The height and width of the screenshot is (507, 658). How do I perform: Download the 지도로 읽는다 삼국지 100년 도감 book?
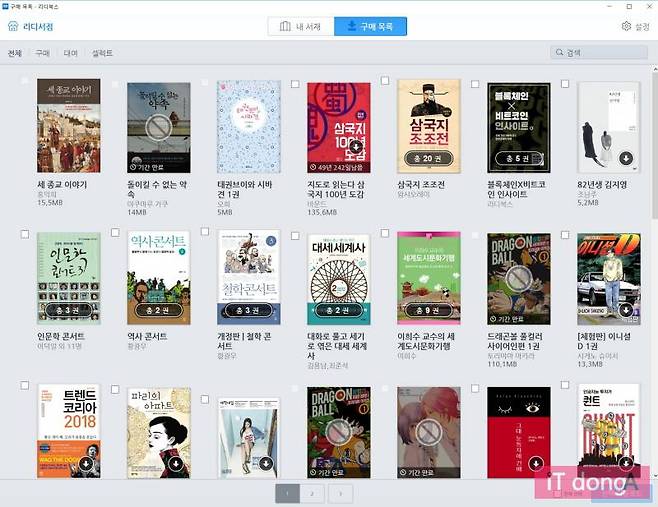pos(355,146)
